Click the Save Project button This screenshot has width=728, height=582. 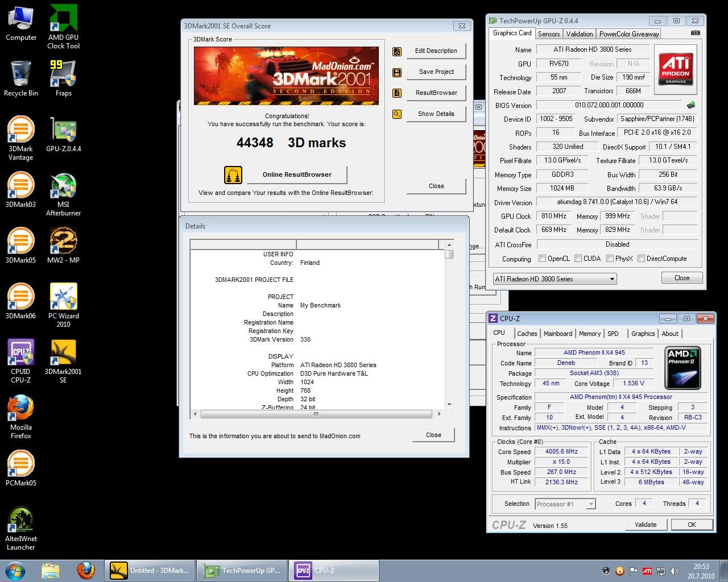point(436,72)
